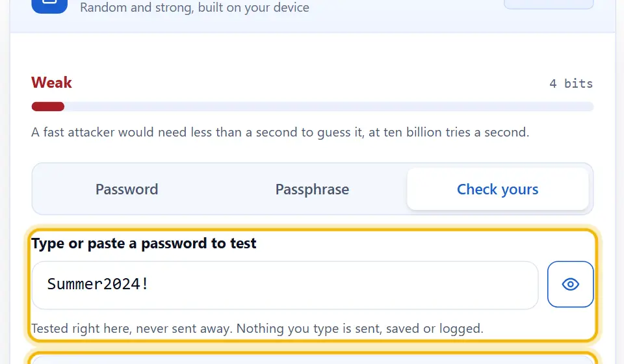Click the empty part of strength meter
This screenshot has width=624, height=364.
coord(329,107)
